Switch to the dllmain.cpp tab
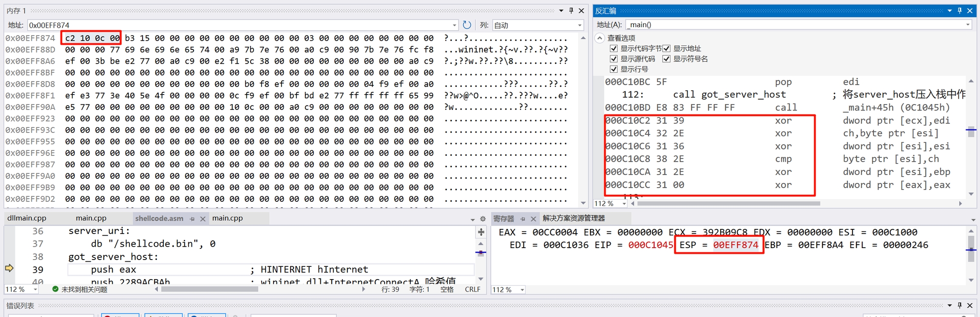The height and width of the screenshot is (317, 980). (27, 218)
